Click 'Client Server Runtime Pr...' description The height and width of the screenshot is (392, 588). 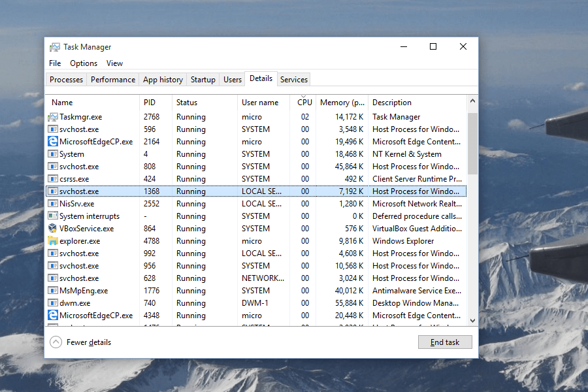pyautogui.click(x=417, y=179)
